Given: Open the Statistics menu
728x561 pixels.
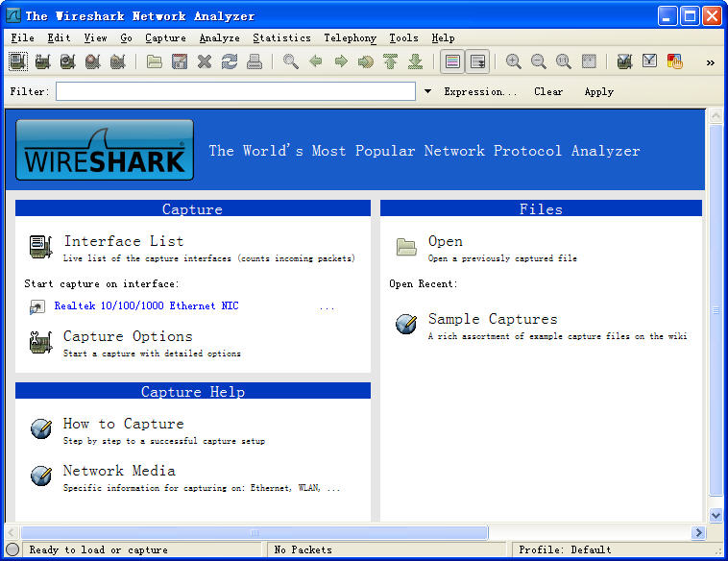Looking at the screenshot, I should click(281, 38).
